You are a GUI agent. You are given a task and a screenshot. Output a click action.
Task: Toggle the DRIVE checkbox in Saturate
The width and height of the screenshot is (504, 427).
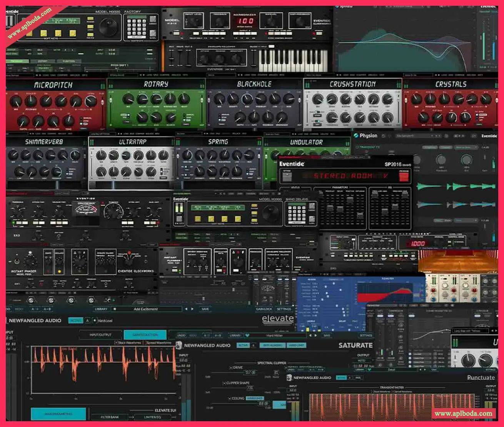point(231,367)
